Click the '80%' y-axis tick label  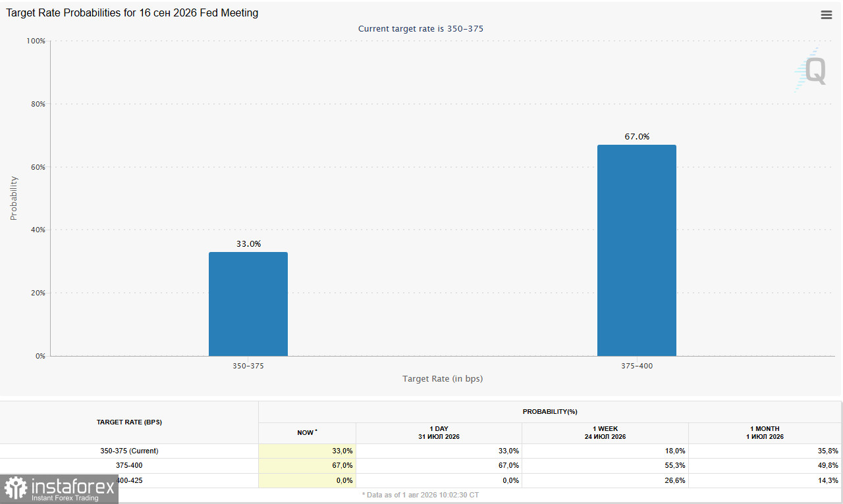pos(38,104)
